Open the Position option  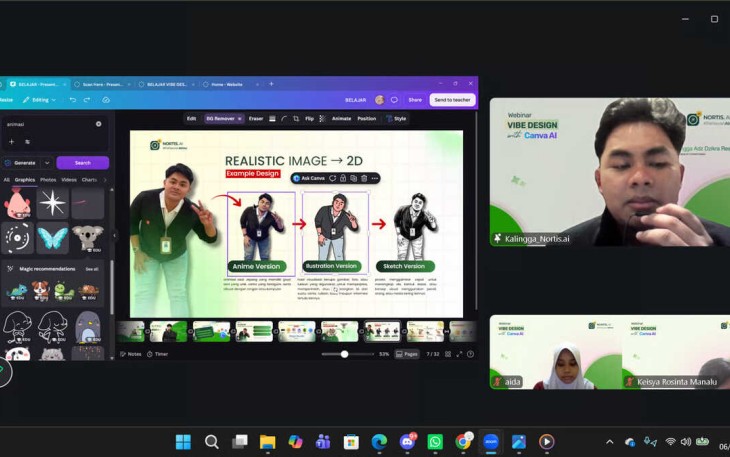click(366, 119)
